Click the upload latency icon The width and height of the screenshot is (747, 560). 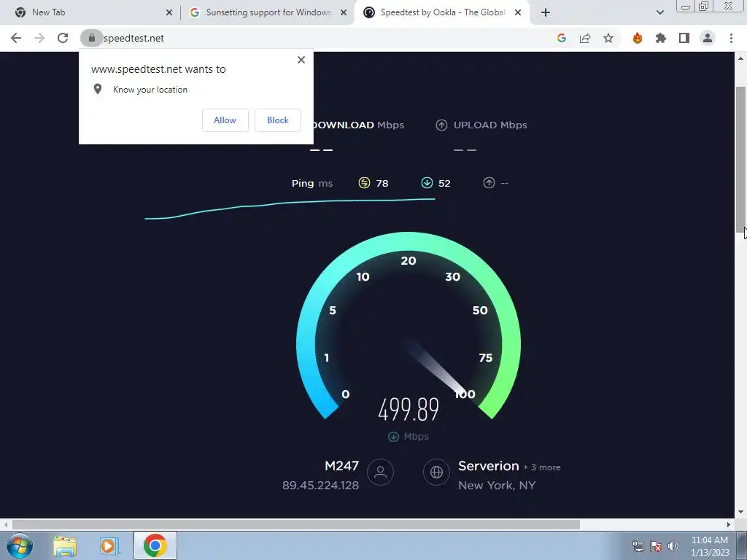point(489,183)
